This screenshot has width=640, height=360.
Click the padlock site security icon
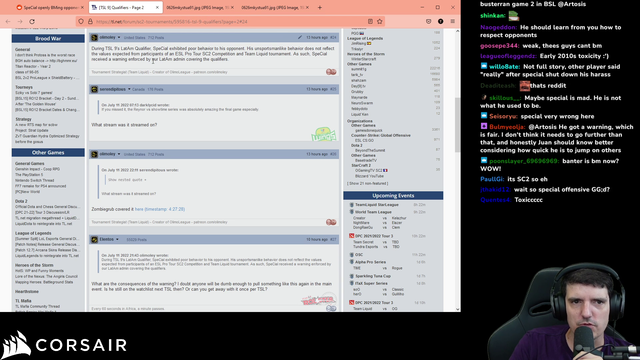tap(90, 22)
